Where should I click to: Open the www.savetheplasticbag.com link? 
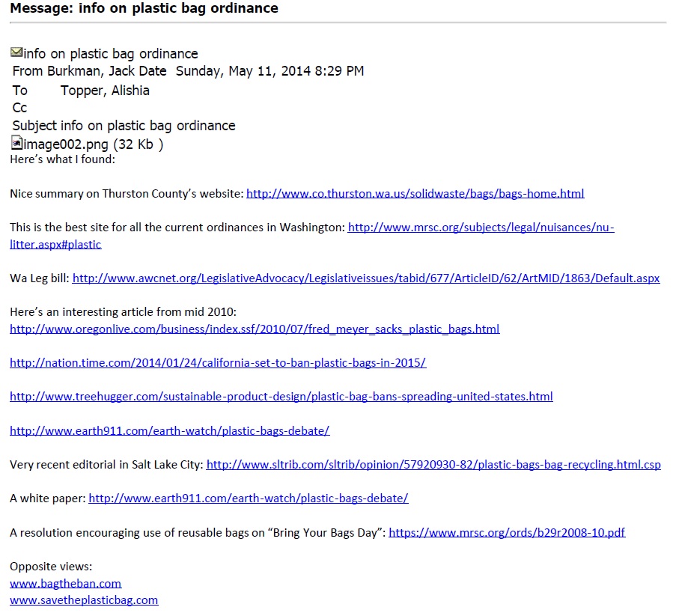[x=84, y=600]
